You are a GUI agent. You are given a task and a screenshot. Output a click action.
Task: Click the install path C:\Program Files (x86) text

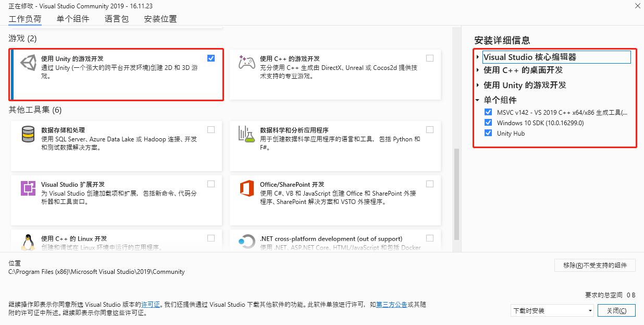(x=97, y=272)
